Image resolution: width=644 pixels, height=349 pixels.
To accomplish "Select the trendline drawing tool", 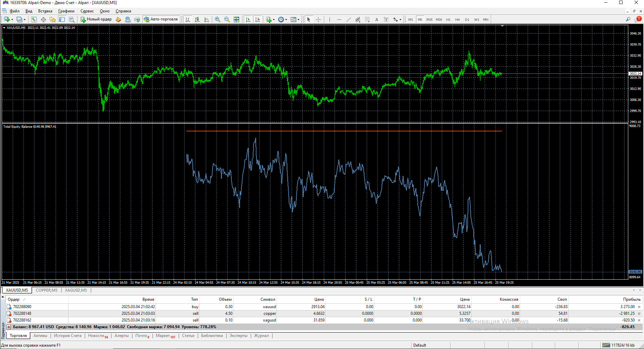I will 348,19.
